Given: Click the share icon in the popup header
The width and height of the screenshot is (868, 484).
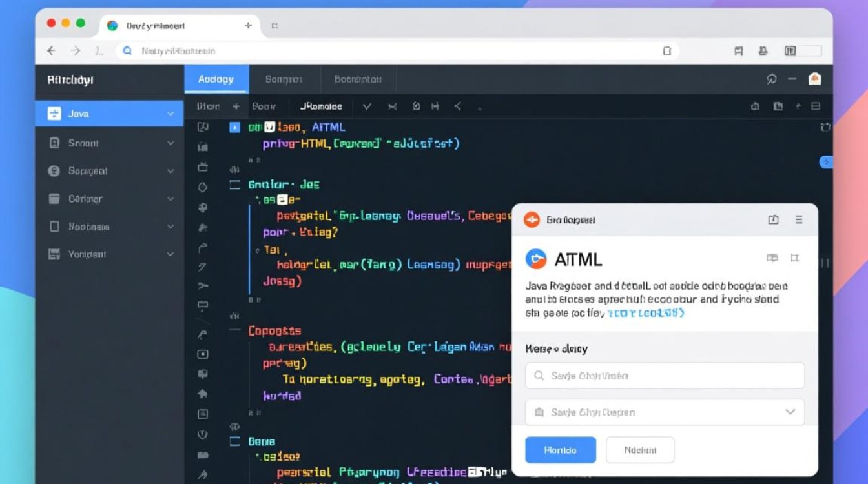Looking at the screenshot, I should pos(773,219).
